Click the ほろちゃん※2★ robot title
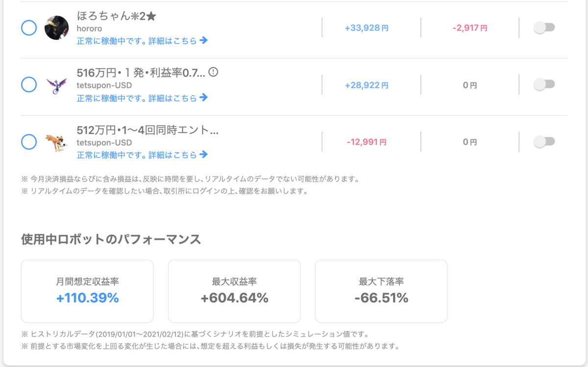The width and height of the screenshot is (588, 367). [x=117, y=16]
